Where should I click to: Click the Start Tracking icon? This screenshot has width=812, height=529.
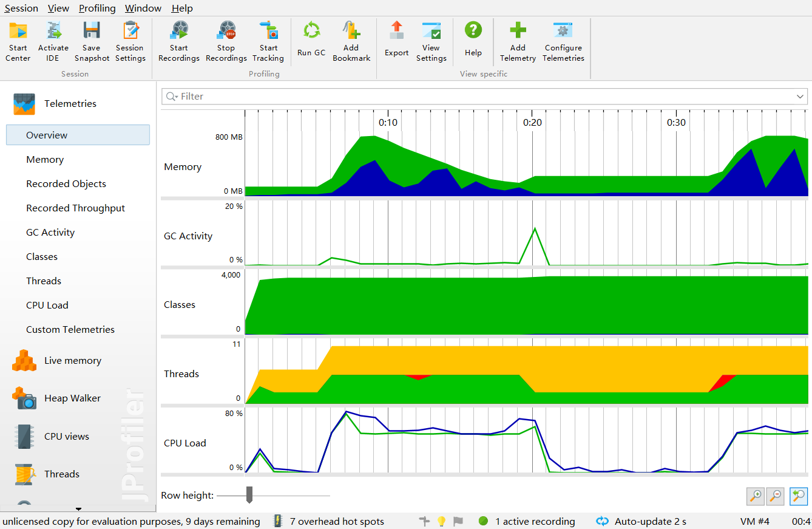pos(268,30)
